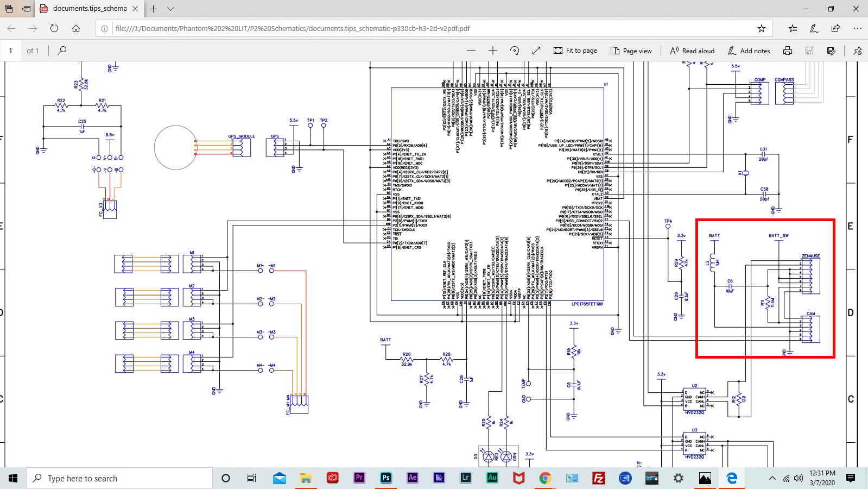Open Adobe After Effects from taskbar

413,478
